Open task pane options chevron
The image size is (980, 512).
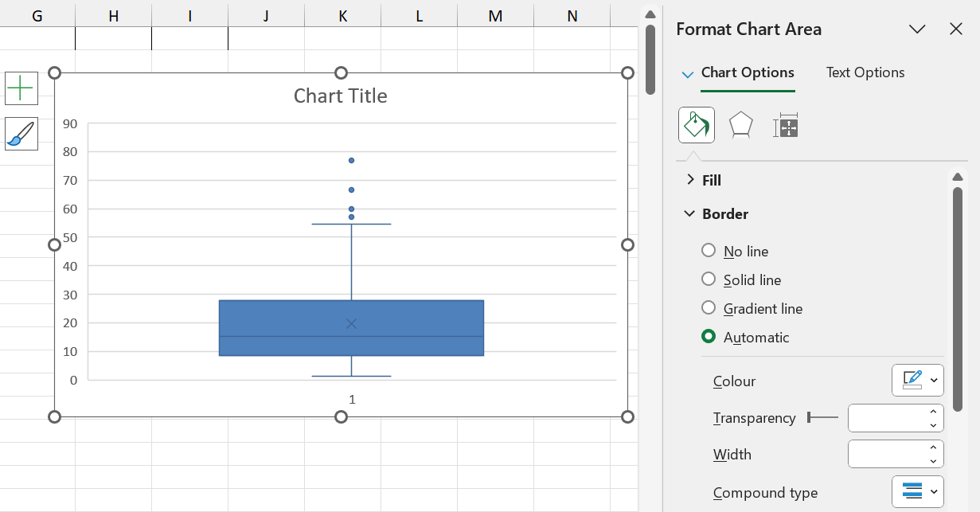[917, 29]
